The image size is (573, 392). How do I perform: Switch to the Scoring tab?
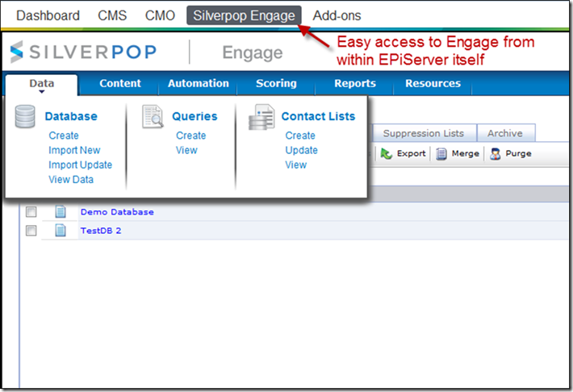click(x=276, y=83)
